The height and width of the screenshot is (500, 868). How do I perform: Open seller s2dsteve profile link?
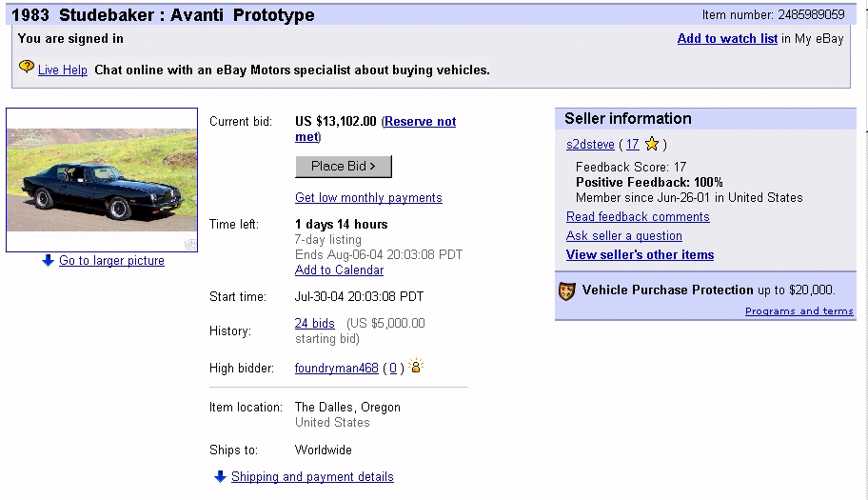(x=590, y=144)
